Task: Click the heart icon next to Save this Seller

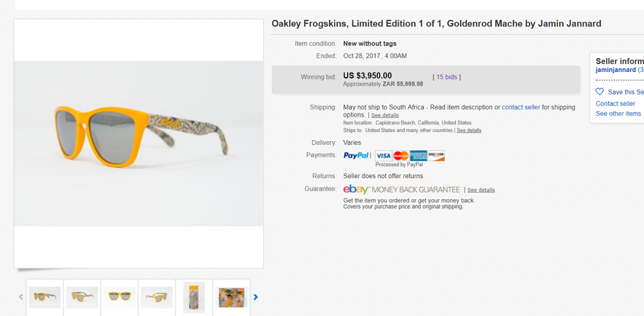Action: tap(600, 92)
